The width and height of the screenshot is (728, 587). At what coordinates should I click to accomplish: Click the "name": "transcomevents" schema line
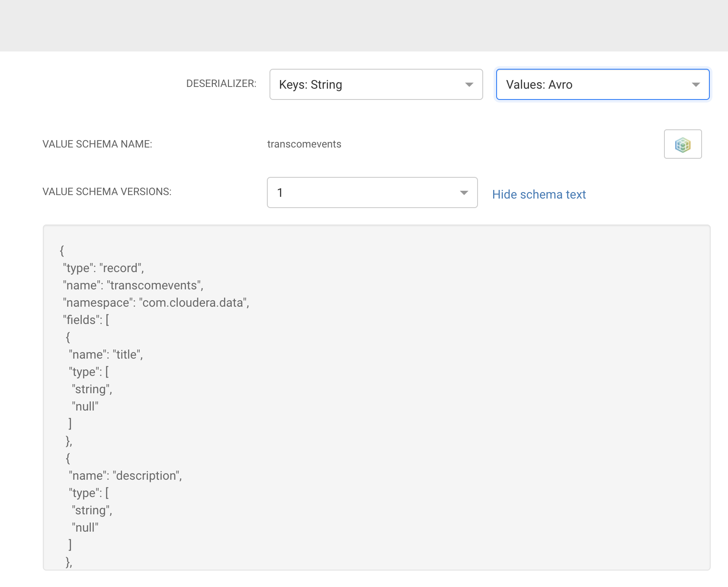click(x=133, y=285)
